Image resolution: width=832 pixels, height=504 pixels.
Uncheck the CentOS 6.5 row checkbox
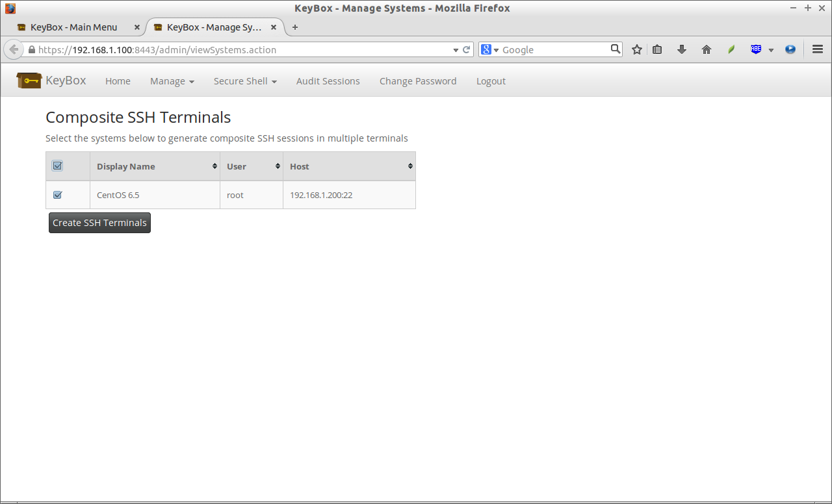pos(57,195)
